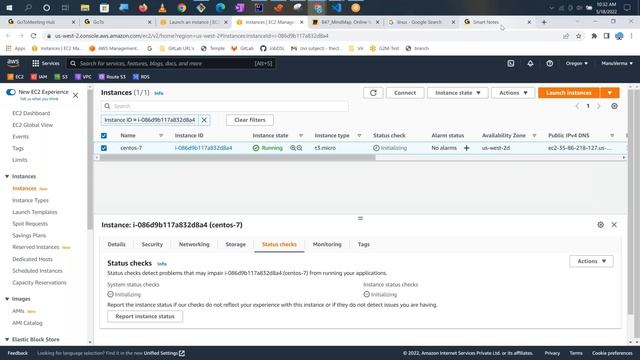Click the instances search filter field
Screen dimensions: 640x360
coord(225,106)
